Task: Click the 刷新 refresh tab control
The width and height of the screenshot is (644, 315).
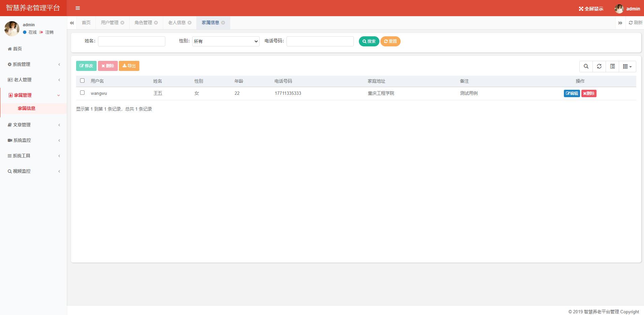Action: pos(635,23)
